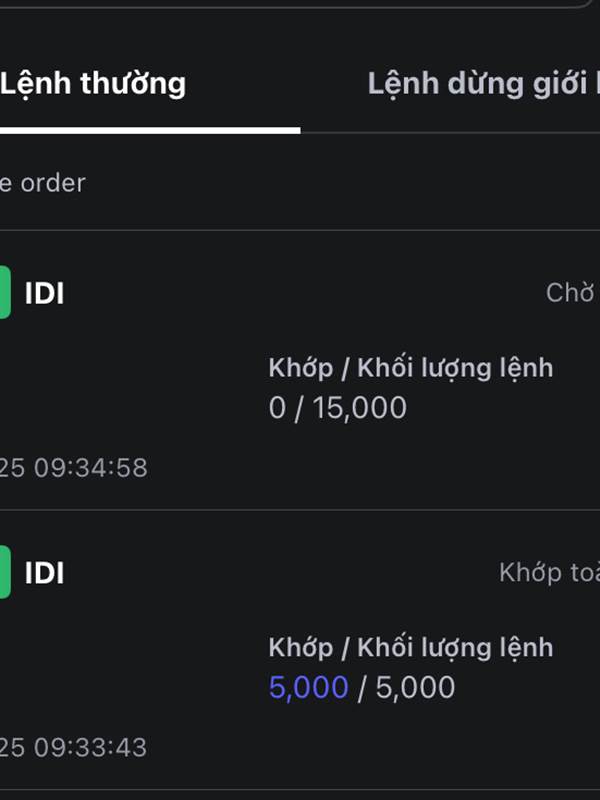
Task: Select IDI ticker on the 5,000 / 5,000 order
Action: [x=44, y=573]
